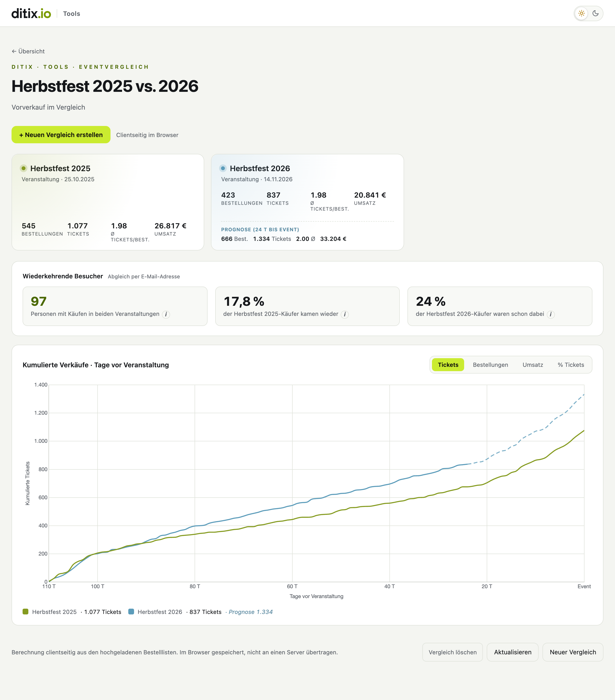Open info icon beside 24 % stat

click(550, 314)
